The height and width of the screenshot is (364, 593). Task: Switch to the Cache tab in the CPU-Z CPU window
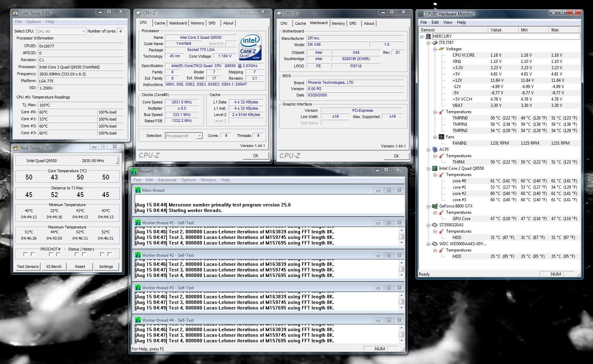(x=160, y=23)
